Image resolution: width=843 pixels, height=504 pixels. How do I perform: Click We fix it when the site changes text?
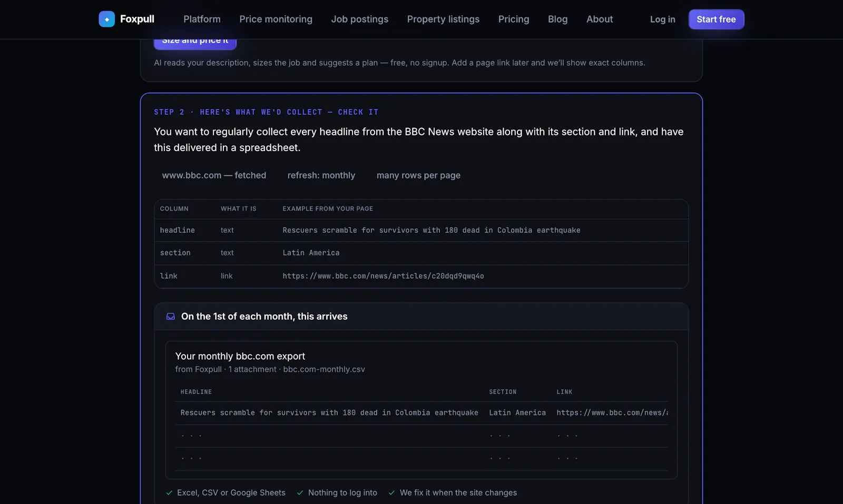click(458, 493)
